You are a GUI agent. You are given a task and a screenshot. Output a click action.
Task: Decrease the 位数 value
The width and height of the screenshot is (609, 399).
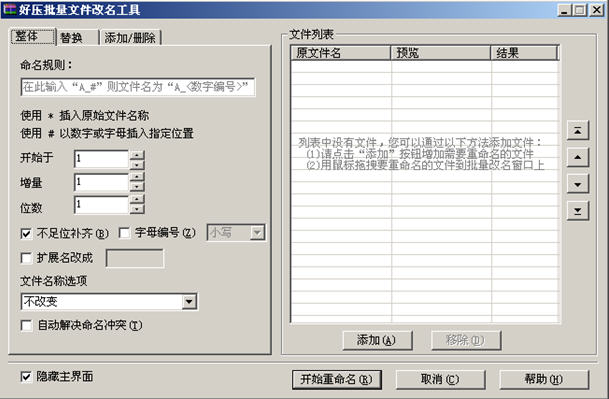click(137, 209)
